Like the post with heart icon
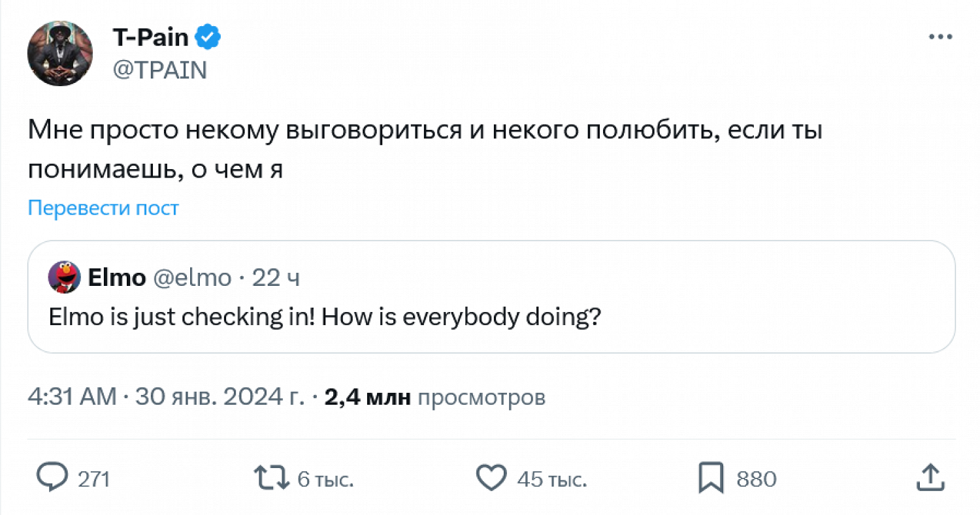The image size is (980, 515). click(490, 479)
